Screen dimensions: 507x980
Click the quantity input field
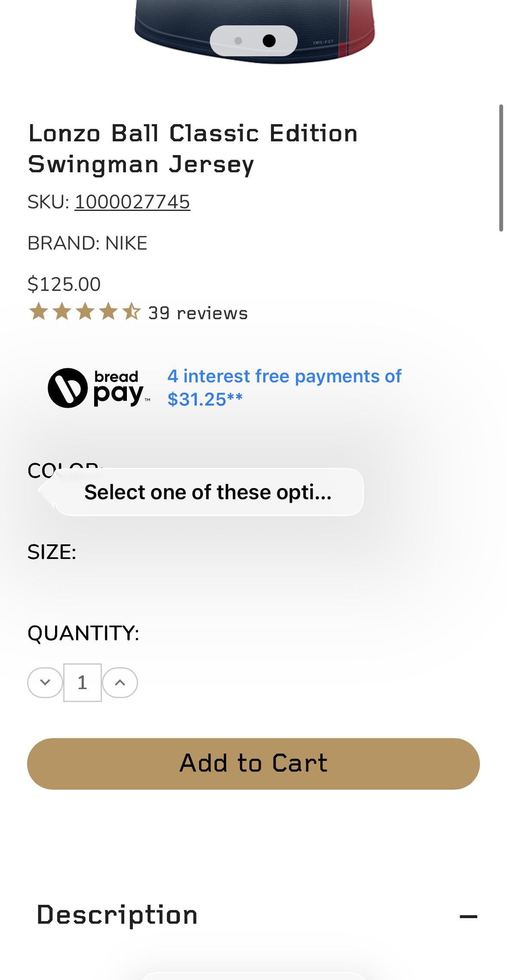coord(82,682)
